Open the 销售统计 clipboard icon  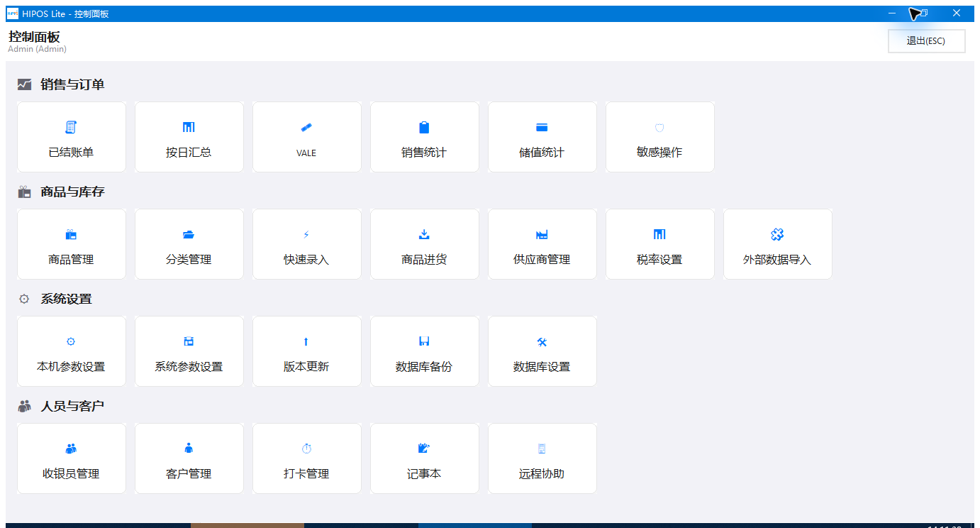coord(424,128)
